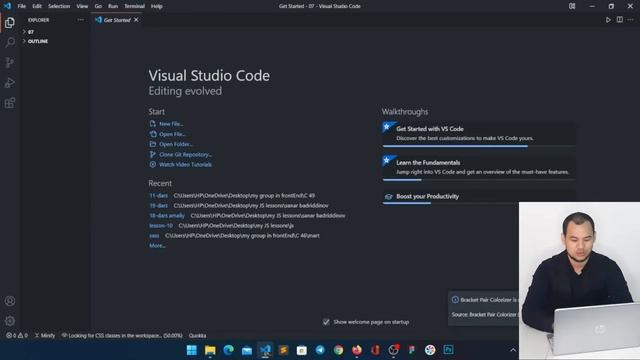Screen dimensions: 640x360
Task: Open the Extensions view icon
Action: (x=10, y=102)
